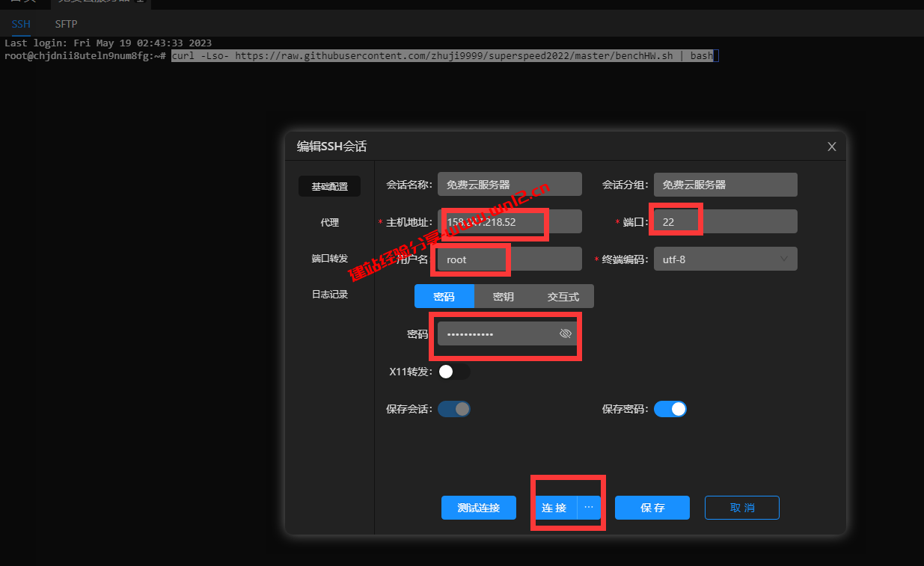Toggle the X11转发 switch

point(453,372)
